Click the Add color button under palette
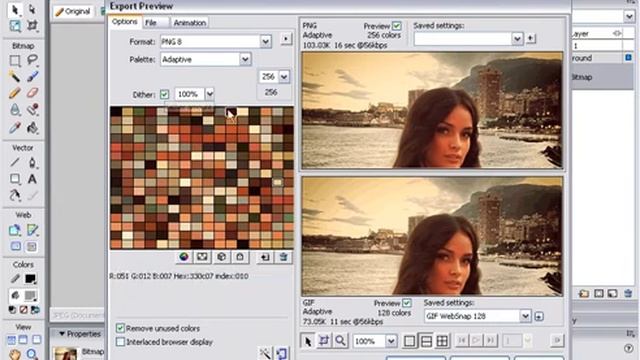640x360 pixels. 265,257
